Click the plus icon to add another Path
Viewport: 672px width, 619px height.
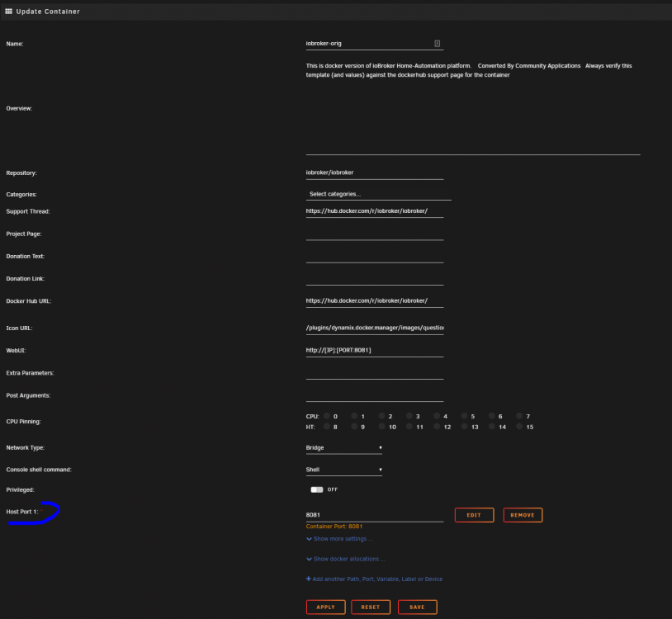[x=308, y=579]
